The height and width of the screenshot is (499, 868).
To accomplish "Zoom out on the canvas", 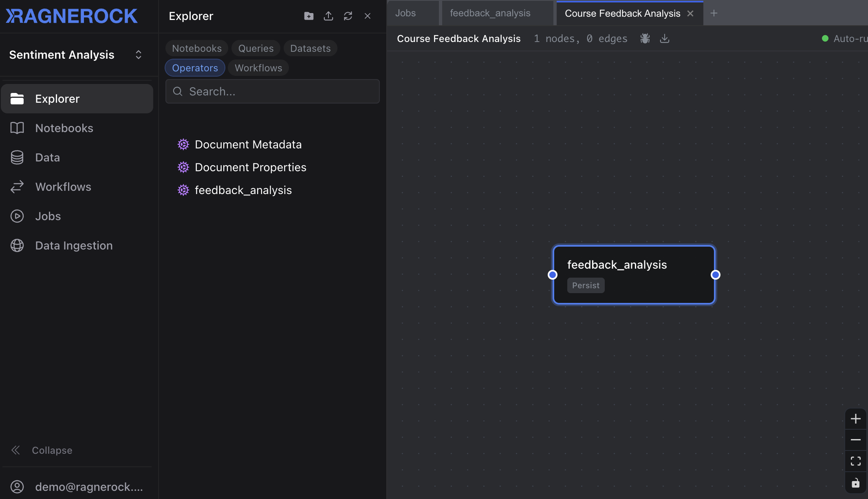I will click(x=856, y=440).
